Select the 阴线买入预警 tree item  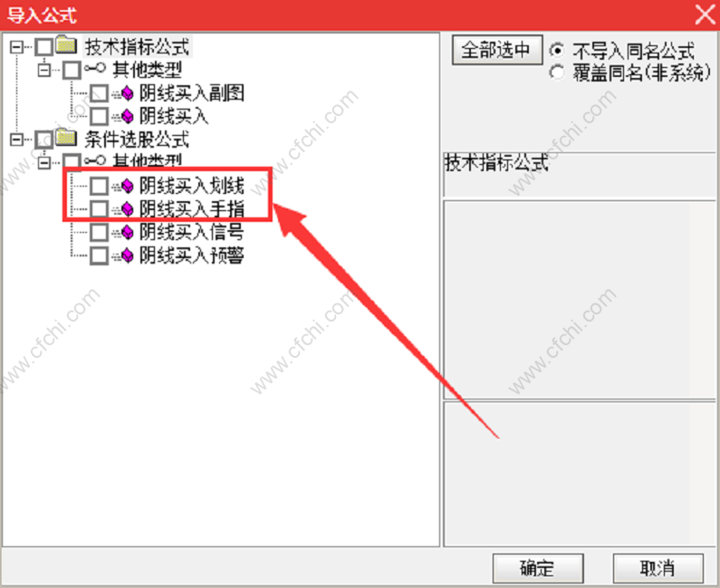191,255
